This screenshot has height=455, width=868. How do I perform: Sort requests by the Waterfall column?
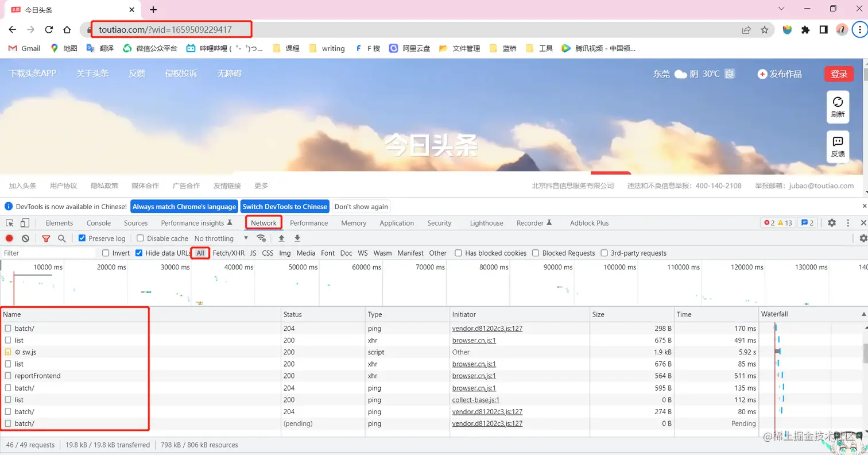(813, 314)
